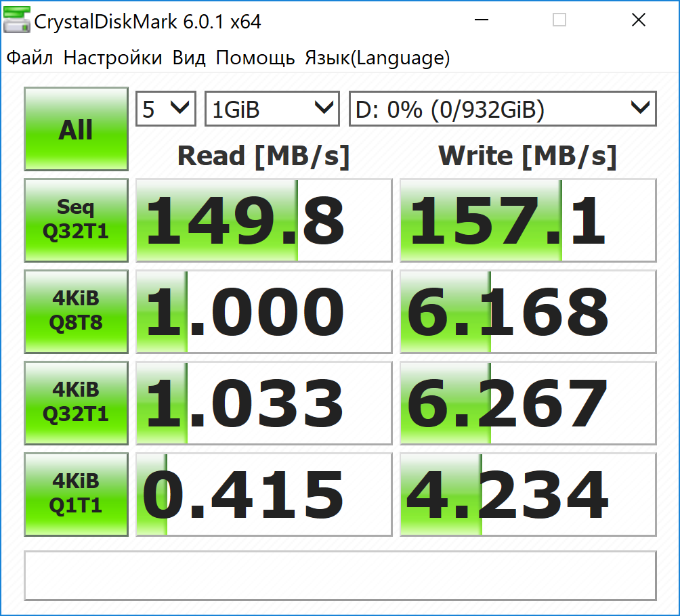Click the 4KiB Q8T8 write result 6.168
This screenshot has height=616, width=680.
coord(528,311)
